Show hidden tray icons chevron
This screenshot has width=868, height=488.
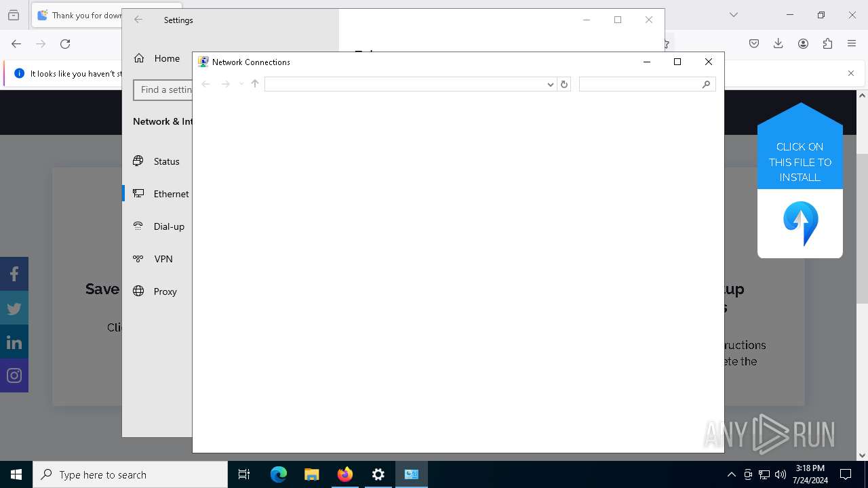(x=731, y=474)
